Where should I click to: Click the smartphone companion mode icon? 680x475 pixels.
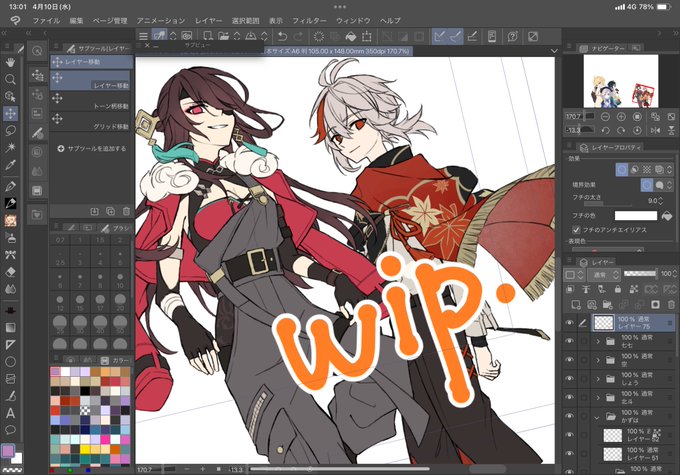pyautogui.click(x=492, y=36)
